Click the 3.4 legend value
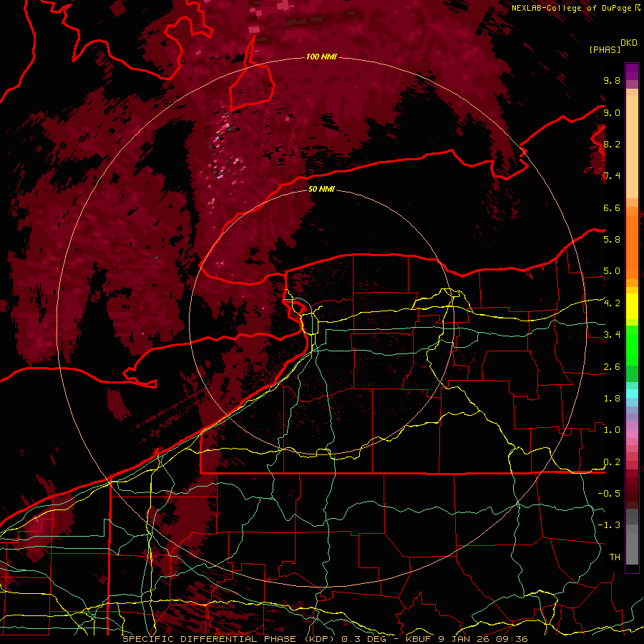 coord(612,335)
